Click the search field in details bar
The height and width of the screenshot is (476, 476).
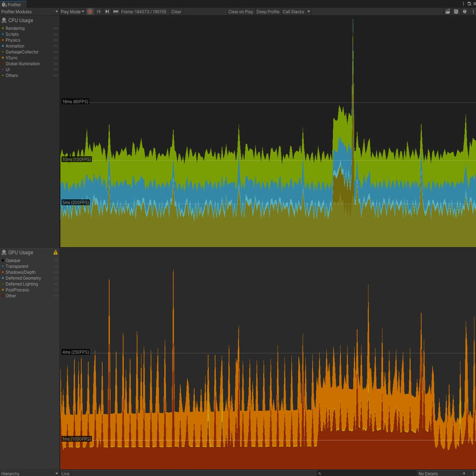367,473
